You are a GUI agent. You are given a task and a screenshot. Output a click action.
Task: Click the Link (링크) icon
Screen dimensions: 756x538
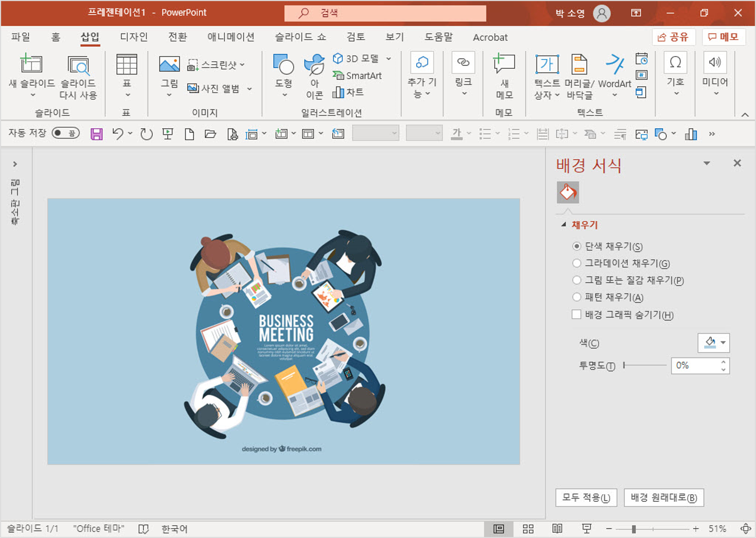pyautogui.click(x=463, y=62)
